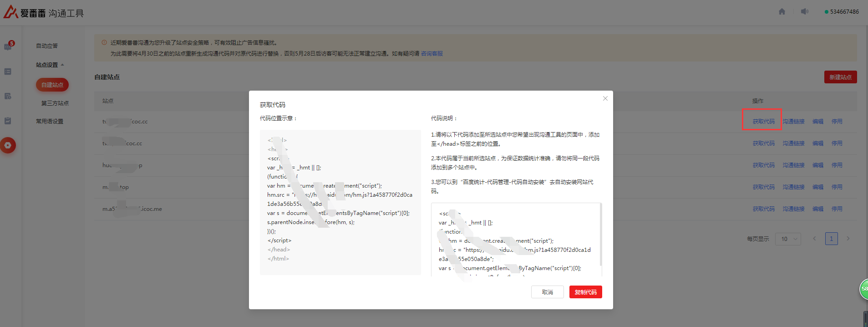
Task: Select the 自建站点 menu item
Action: pyautogui.click(x=52, y=85)
